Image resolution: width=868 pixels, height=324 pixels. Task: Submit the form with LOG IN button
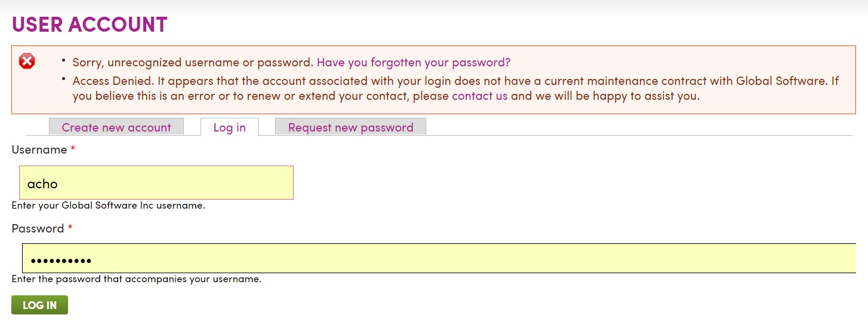(x=39, y=305)
